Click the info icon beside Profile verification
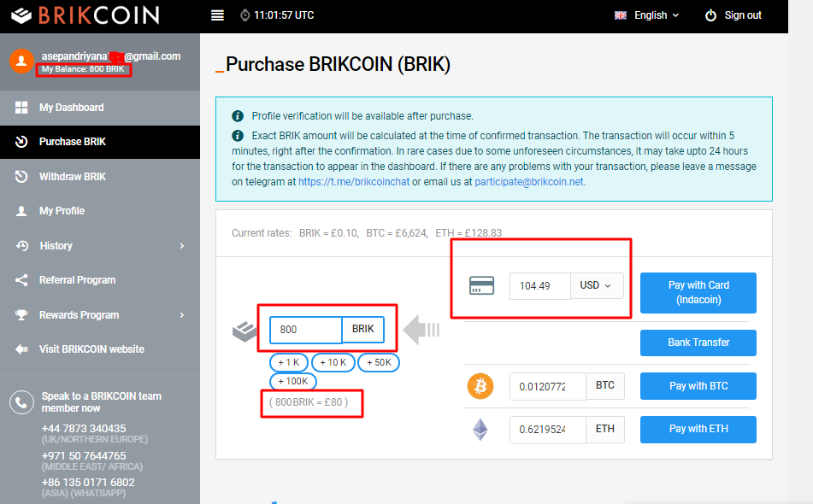The image size is (813, 504). [238, 116]
